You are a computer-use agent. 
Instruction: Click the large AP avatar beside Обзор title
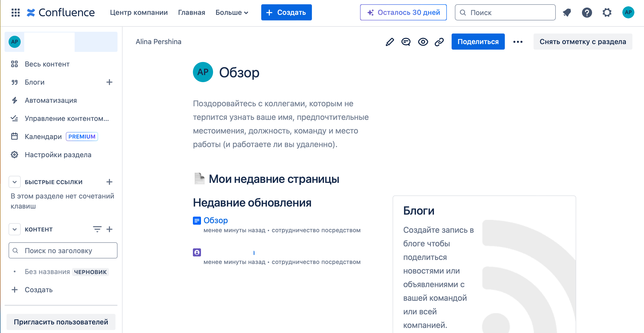pos(203,72)
